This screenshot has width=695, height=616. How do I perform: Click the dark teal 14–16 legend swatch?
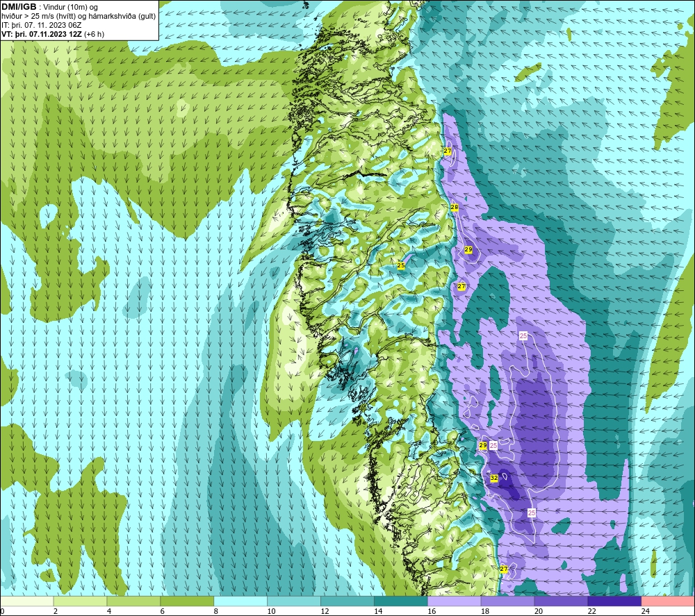[x=401, y=601]
